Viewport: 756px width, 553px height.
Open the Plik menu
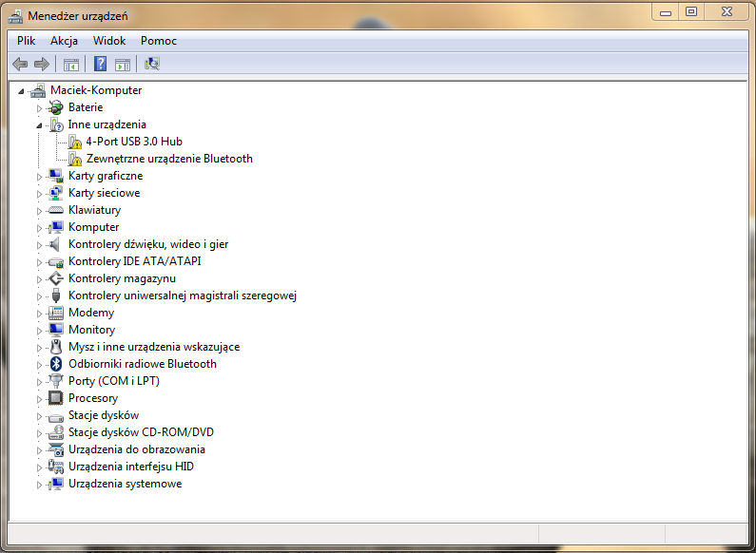click(26, 41)
